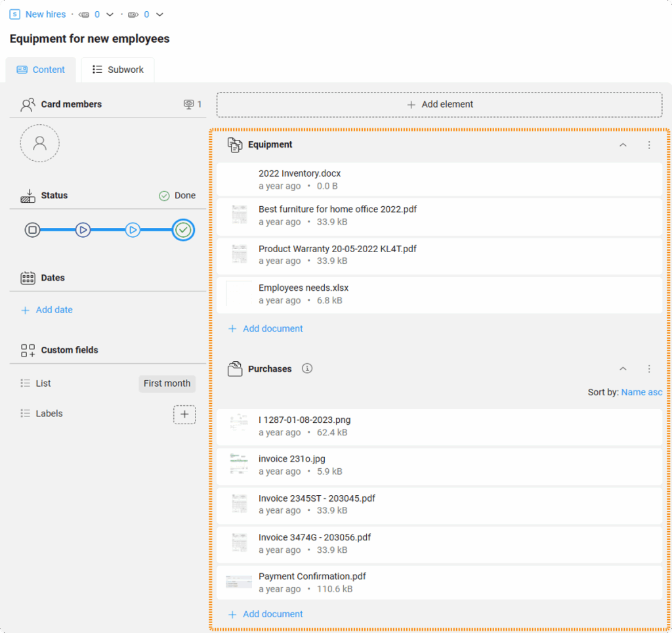Select the first status step (stop)
This screenshot has width=672, height=633.
tap(32, 230)
